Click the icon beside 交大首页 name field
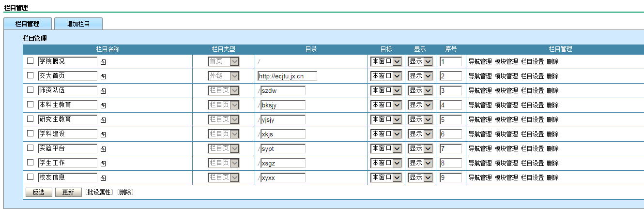This screenshot has height=222, width=644. point(103,76)
